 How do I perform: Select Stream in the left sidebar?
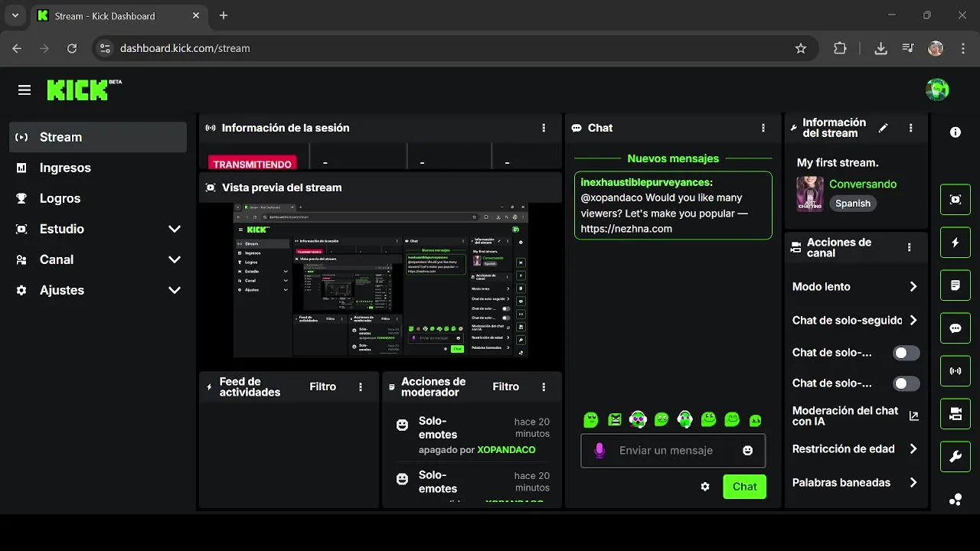coord(98,137)
